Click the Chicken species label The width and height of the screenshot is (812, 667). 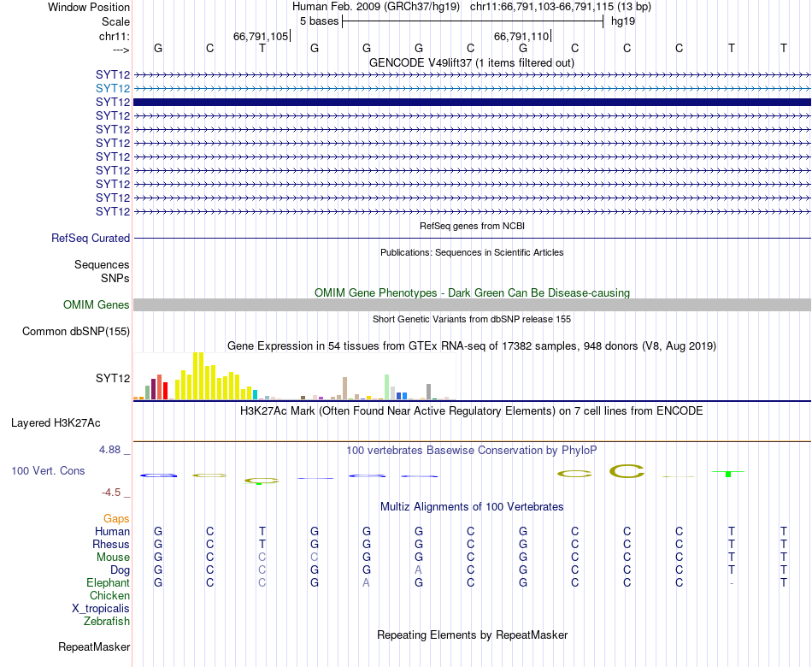click(x=109, y=595)
